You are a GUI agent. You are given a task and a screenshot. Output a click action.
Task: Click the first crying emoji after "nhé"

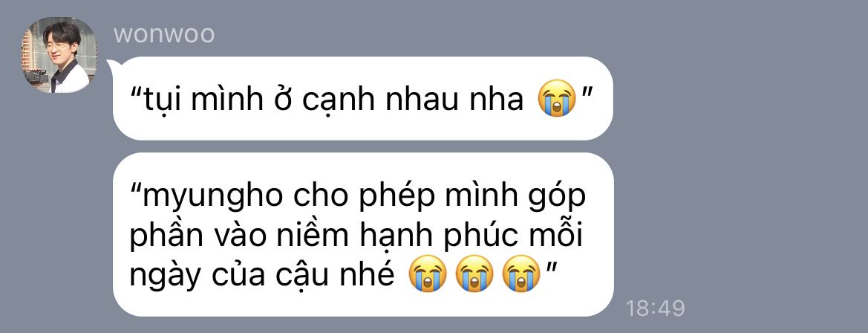point(427,274)
